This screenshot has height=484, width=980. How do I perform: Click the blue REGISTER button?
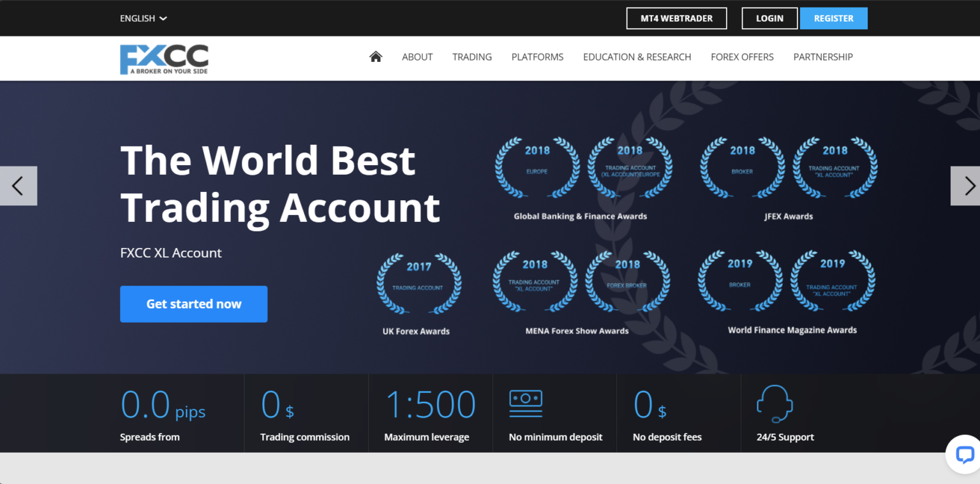point(834,18)
